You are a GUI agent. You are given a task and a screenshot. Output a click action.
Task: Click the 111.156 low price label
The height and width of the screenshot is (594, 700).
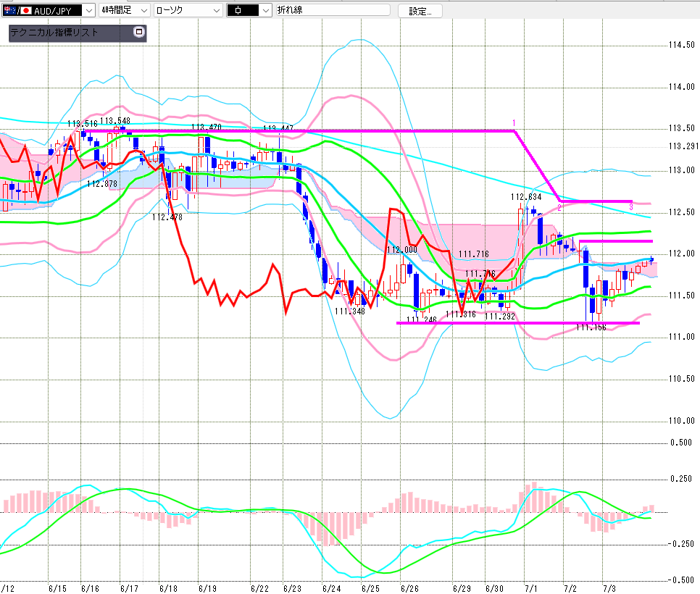[x=591, y=327]
